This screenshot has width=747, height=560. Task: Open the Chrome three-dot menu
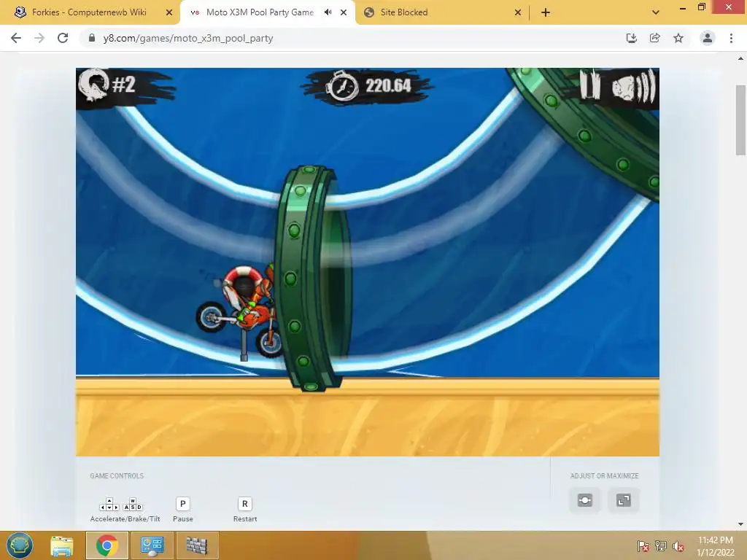[x=731, y=38]
